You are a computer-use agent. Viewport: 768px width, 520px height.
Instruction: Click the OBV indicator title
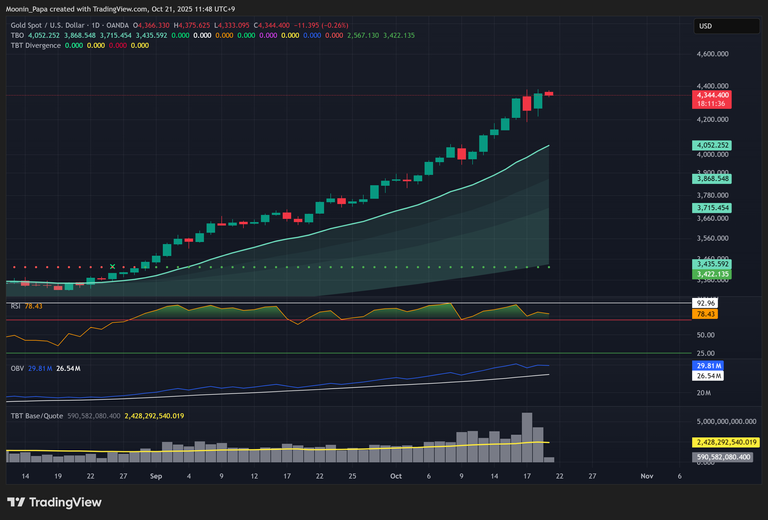(17, 369)
